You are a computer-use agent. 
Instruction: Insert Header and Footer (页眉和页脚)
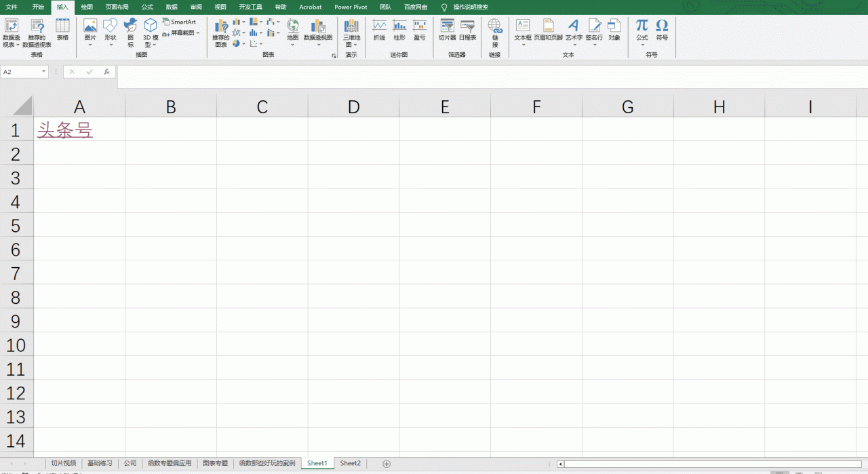pyautogui.click(x=548, y=31)
